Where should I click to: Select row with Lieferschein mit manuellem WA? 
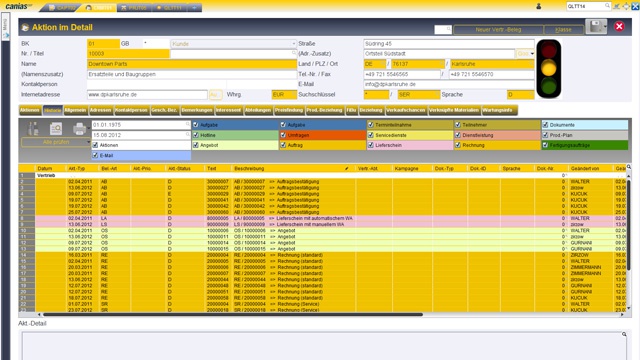coord(322,224)
